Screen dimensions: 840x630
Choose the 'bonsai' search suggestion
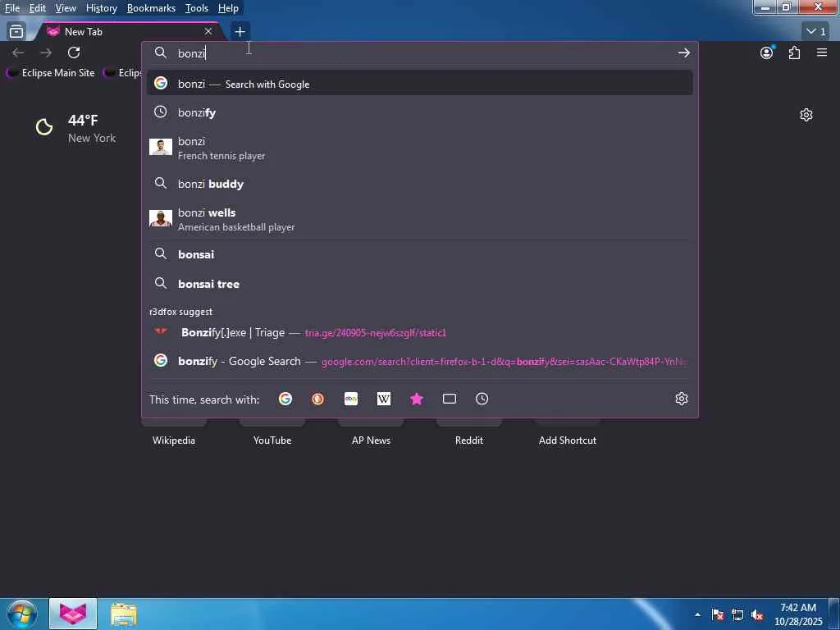pos(419,254)
